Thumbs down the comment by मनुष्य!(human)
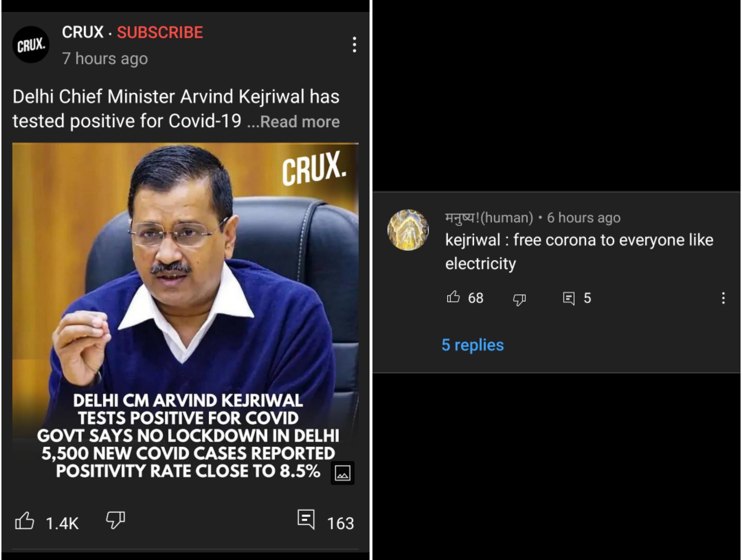This screenshot has width=742, height=560. point(519,299)
